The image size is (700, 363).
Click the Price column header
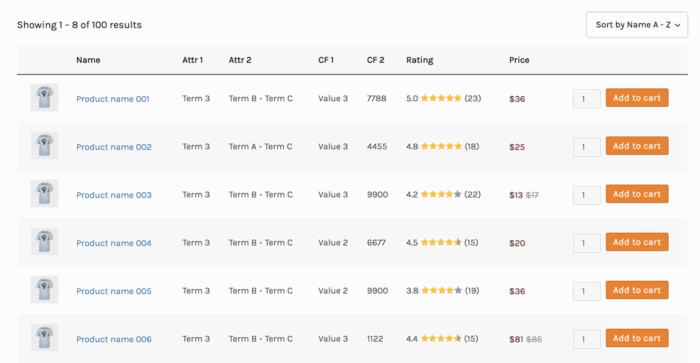[x=519, y=60]
